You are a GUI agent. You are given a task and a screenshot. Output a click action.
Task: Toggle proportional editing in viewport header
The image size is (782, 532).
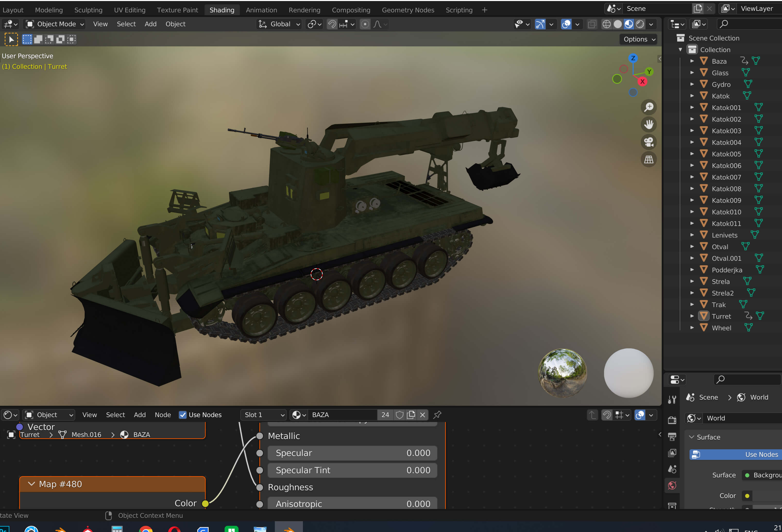tap(365, 24)
